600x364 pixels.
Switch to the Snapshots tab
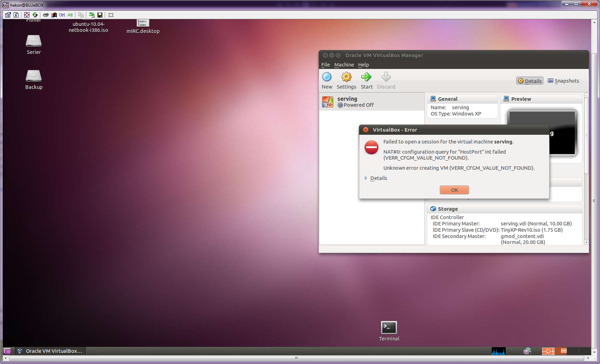564,81
